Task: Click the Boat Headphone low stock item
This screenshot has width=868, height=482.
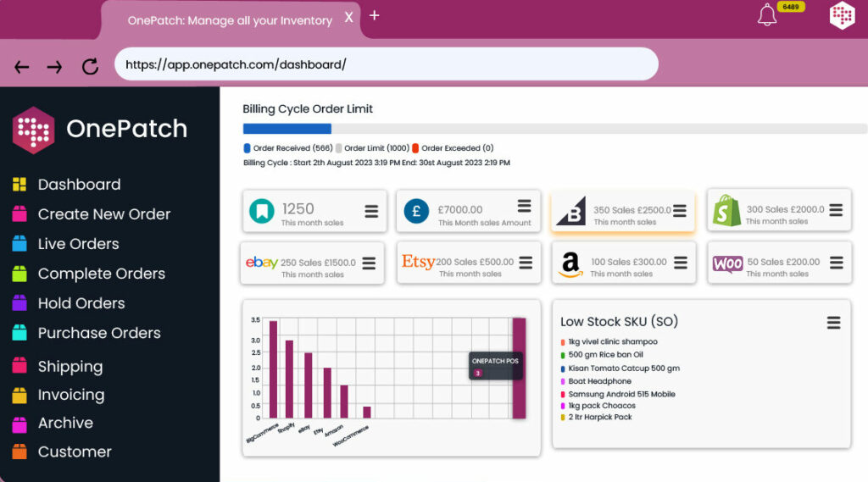Action: 599,382
